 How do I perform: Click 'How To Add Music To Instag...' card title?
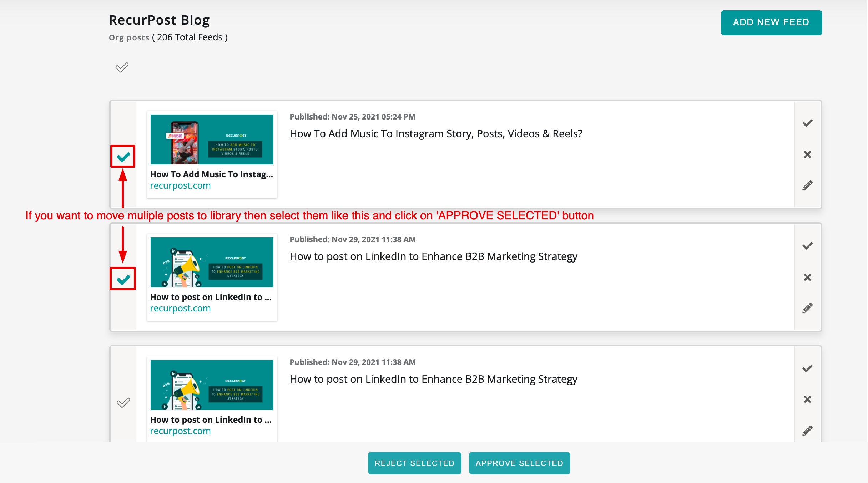click(x=212, y=174)
